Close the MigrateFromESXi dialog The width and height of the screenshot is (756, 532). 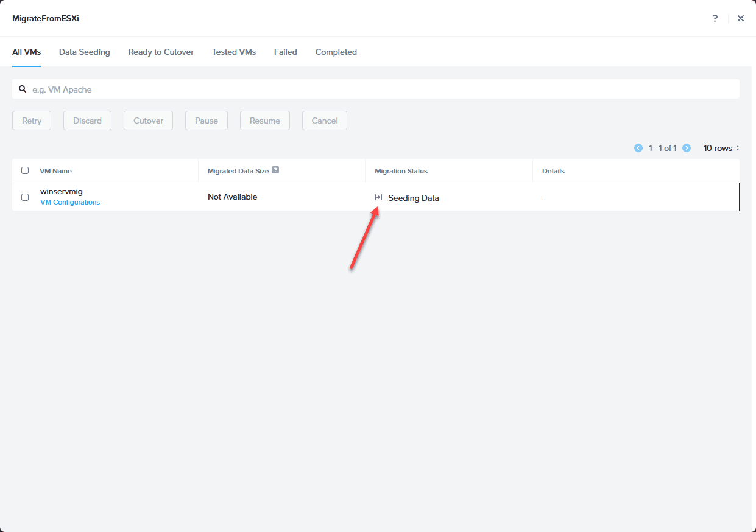741,18
